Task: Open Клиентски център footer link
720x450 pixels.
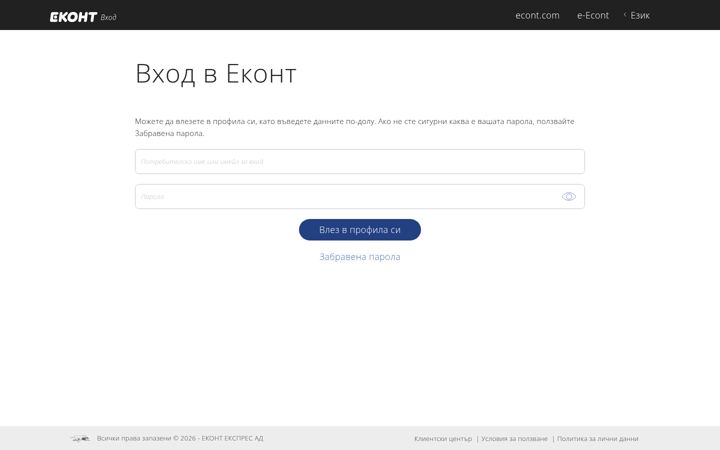Action: 443,439
